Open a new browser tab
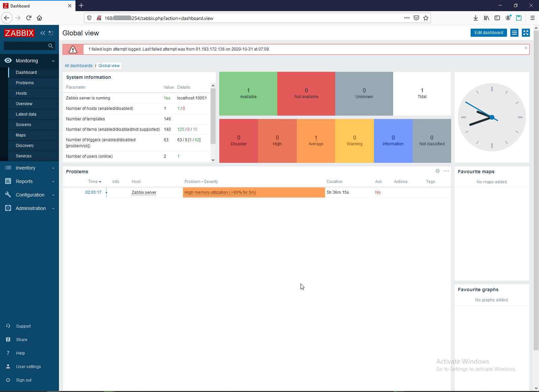This screenshot has height=392, width=539. 81,5
